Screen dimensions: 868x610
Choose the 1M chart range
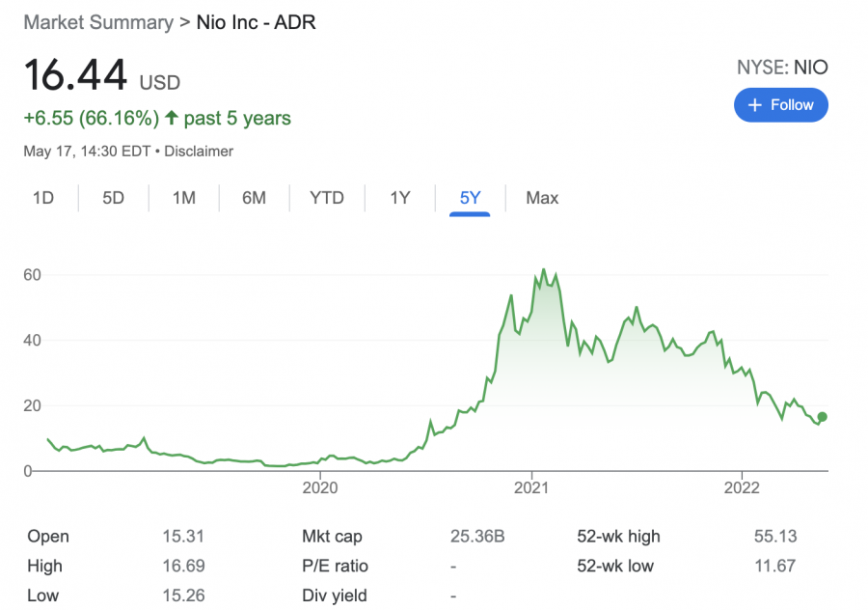click(184, 198)
